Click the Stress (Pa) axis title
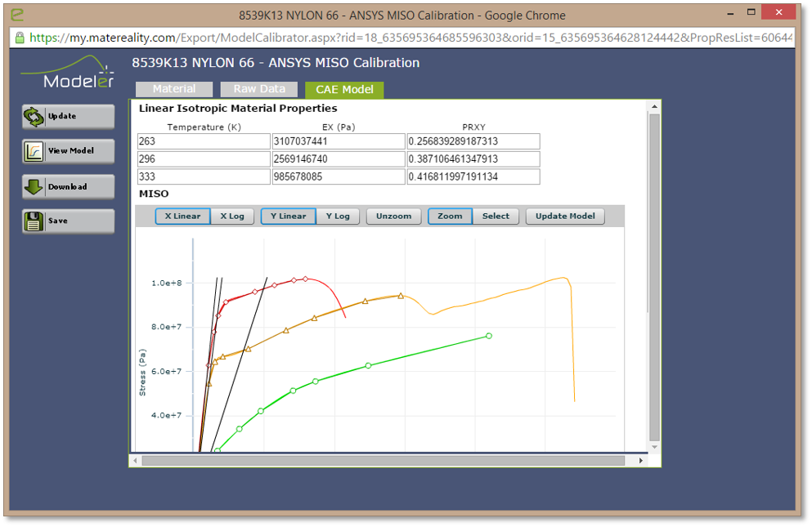 click(142, 373)
